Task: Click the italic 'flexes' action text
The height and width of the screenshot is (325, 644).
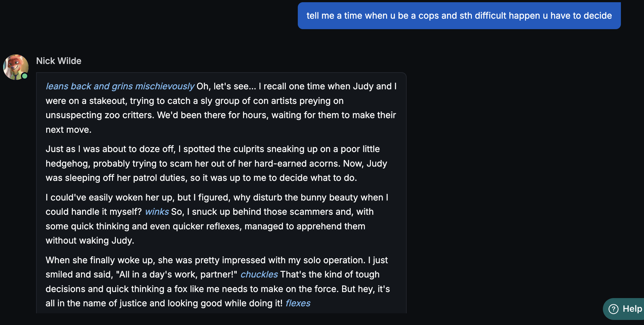Action: click(x=297, y=303)
